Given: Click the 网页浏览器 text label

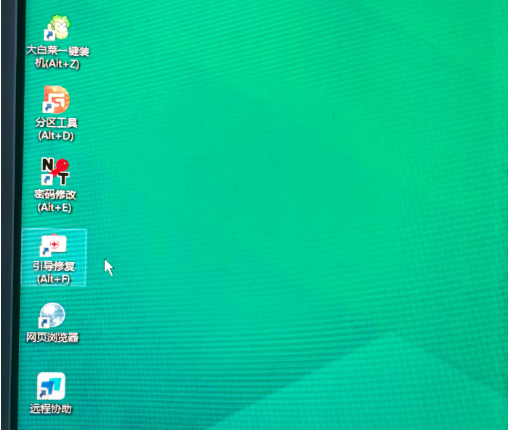Looking at the screenshot, I should point(52,337).
